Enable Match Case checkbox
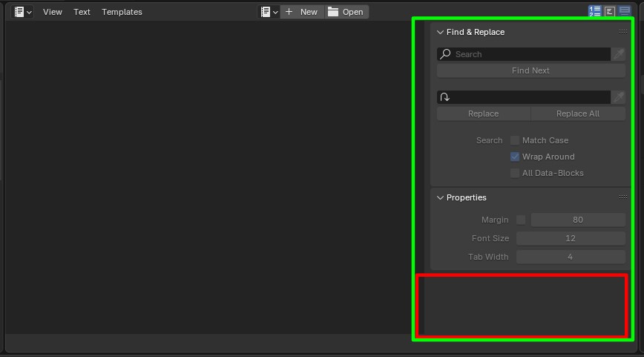This screenshot has width=644, height=357. point(515,140)
